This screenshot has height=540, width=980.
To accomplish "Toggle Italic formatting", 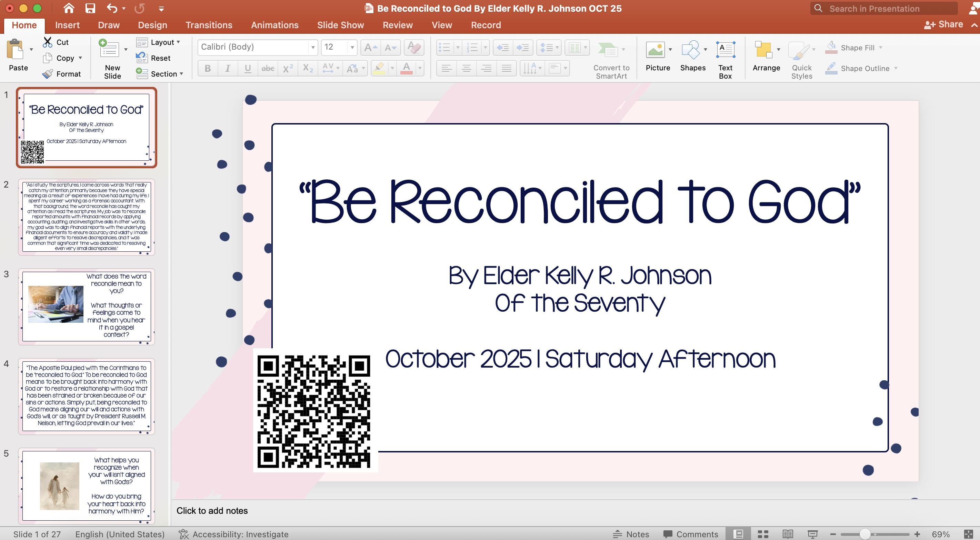I will pyautogui.click(x=228, y=69).
